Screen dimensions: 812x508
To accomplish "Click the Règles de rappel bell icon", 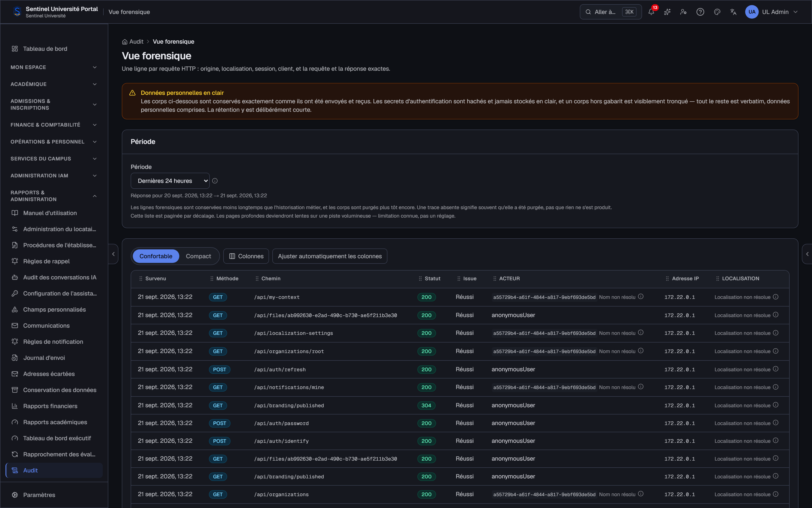I will click(15, 261).
